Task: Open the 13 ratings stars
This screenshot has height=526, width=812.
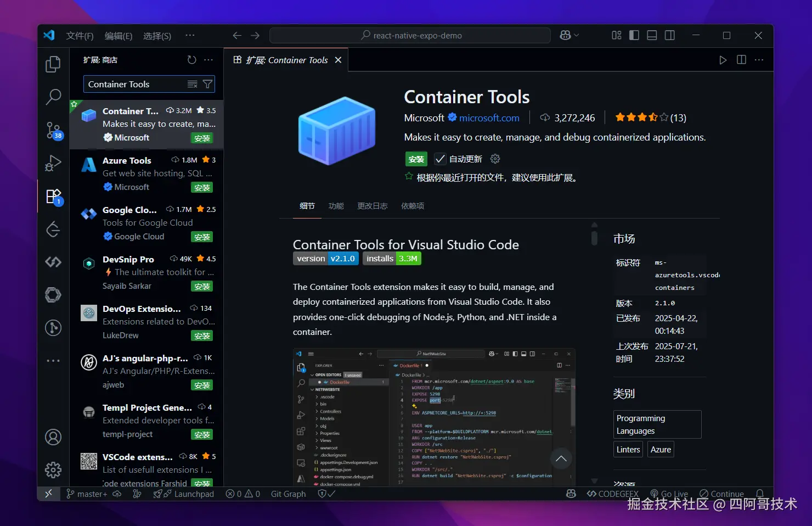Action: [650, 117]
